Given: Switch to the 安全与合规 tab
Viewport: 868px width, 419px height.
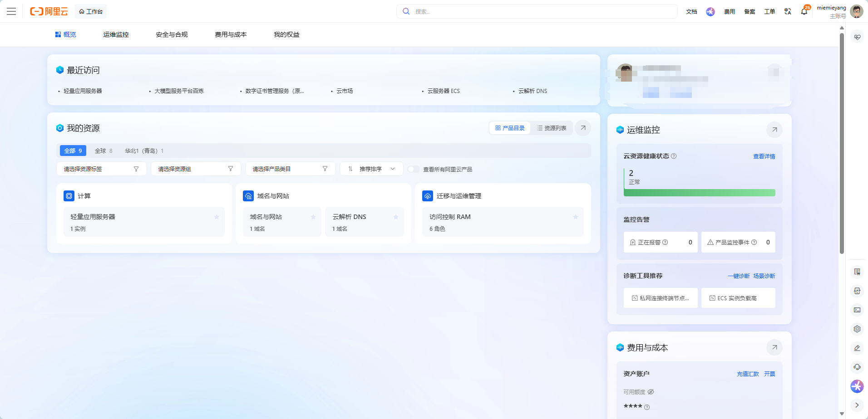Looking at the screenshot, I should [172, 34].
